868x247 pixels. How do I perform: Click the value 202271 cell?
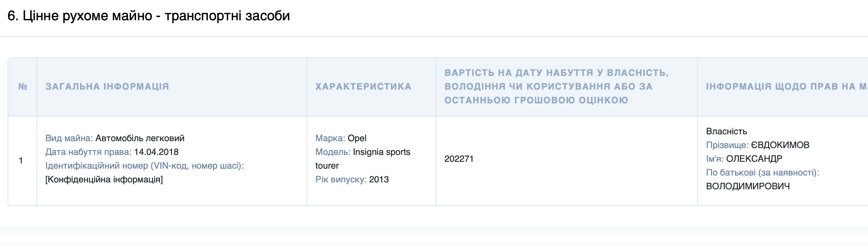click(x=459, y=159)
